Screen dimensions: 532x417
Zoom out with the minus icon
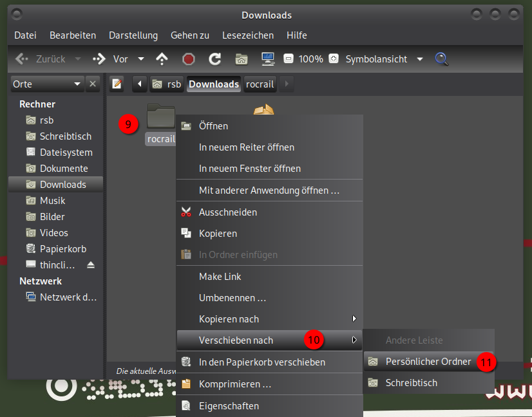289,59
